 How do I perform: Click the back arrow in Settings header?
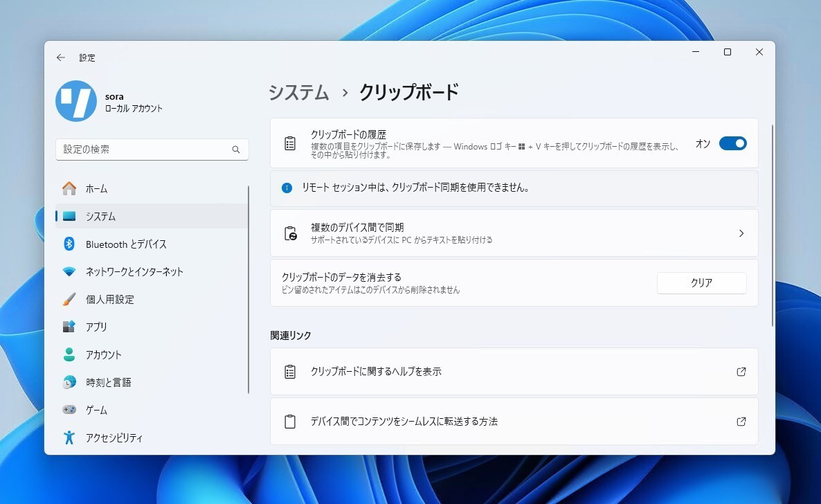[x=61, y=57]
